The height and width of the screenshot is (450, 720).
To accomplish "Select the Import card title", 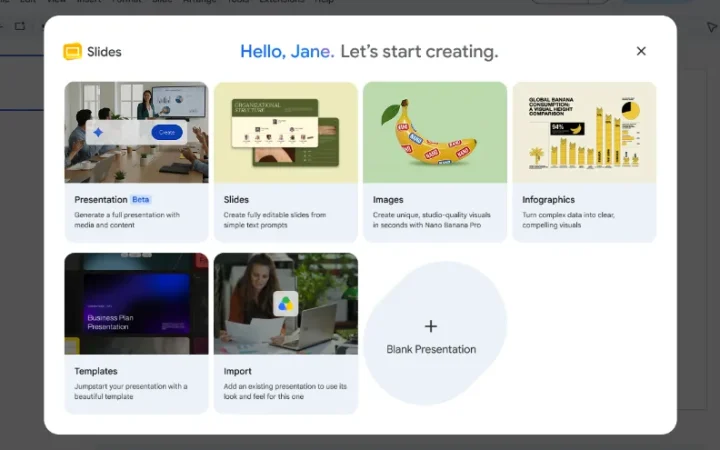I will tap(237, 371).
